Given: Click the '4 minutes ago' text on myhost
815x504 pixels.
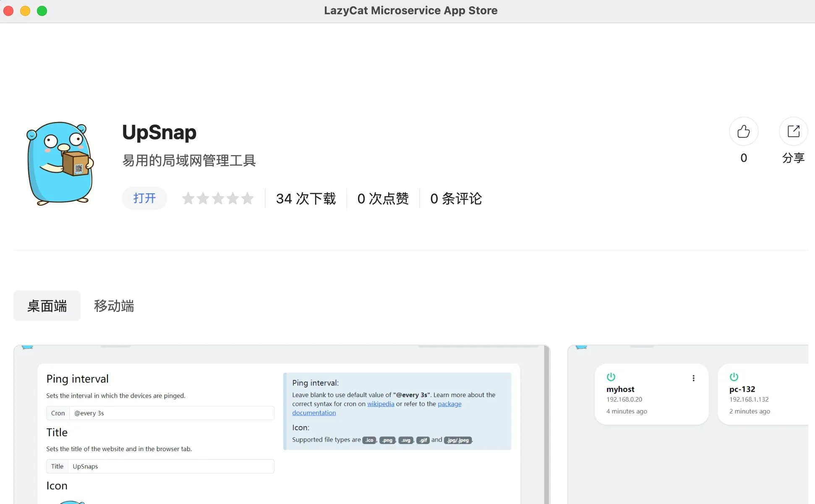Looking at the screenshot, I should (x=627, y=411).
